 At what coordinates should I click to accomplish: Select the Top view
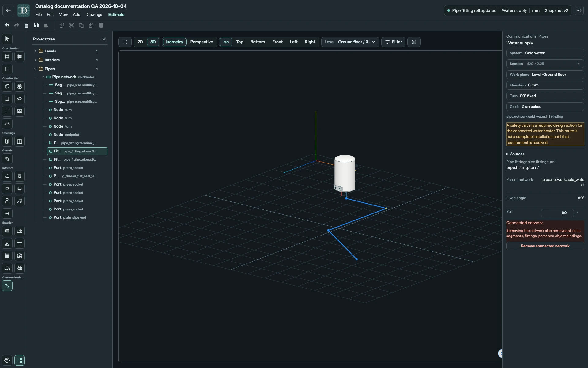pyautogui.click(x=240, y=42)
